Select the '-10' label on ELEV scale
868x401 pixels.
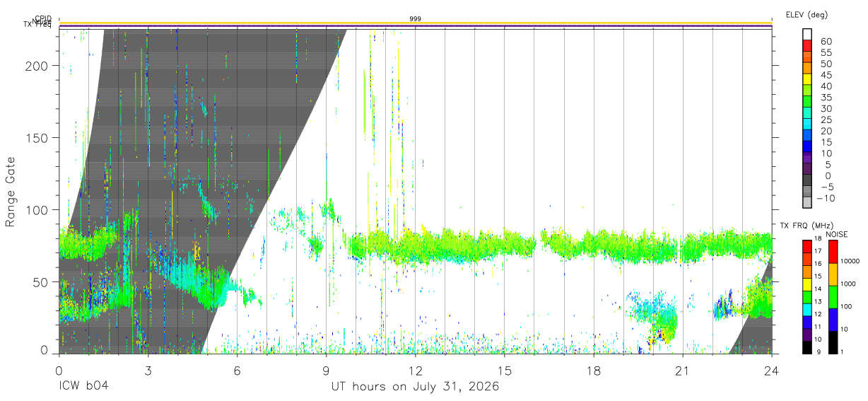click(825, 198)
